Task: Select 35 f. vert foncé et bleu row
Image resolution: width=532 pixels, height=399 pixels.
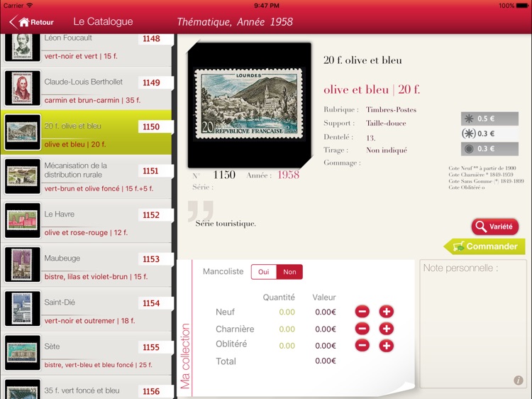Action: (x=87, y=388)
